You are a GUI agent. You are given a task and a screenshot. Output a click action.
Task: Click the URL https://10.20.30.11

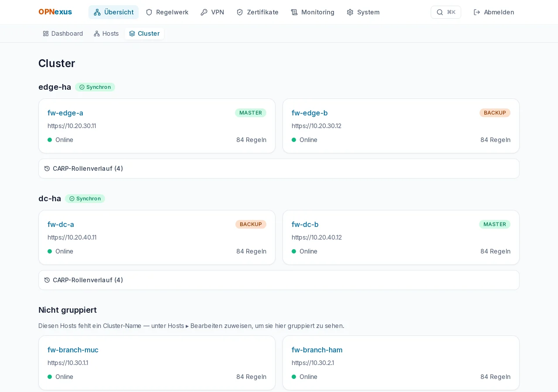(x=72, y=126)
